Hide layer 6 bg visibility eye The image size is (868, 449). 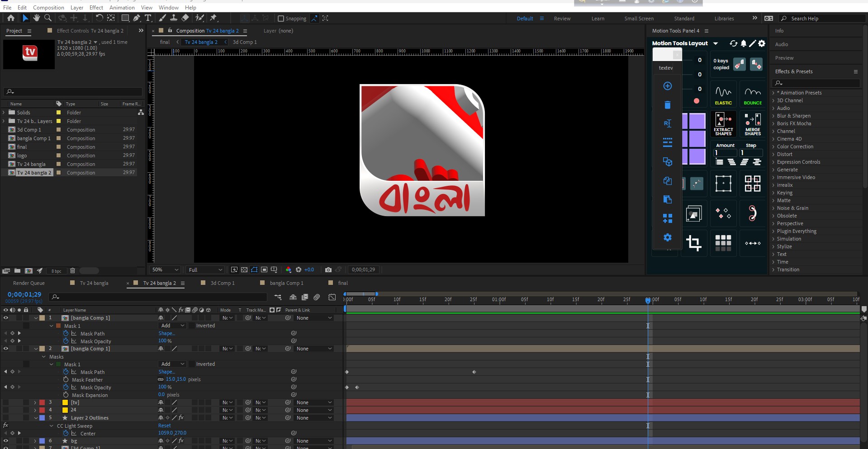[6, 441]
